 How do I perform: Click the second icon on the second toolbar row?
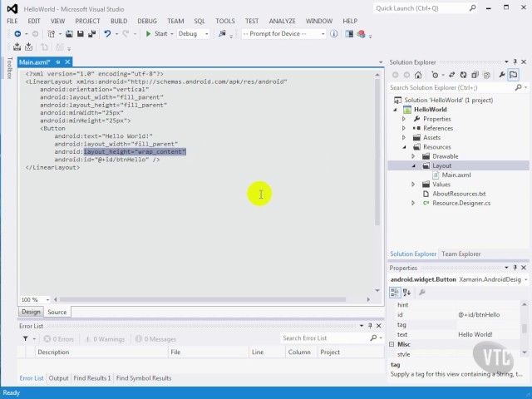pos(28,47)
